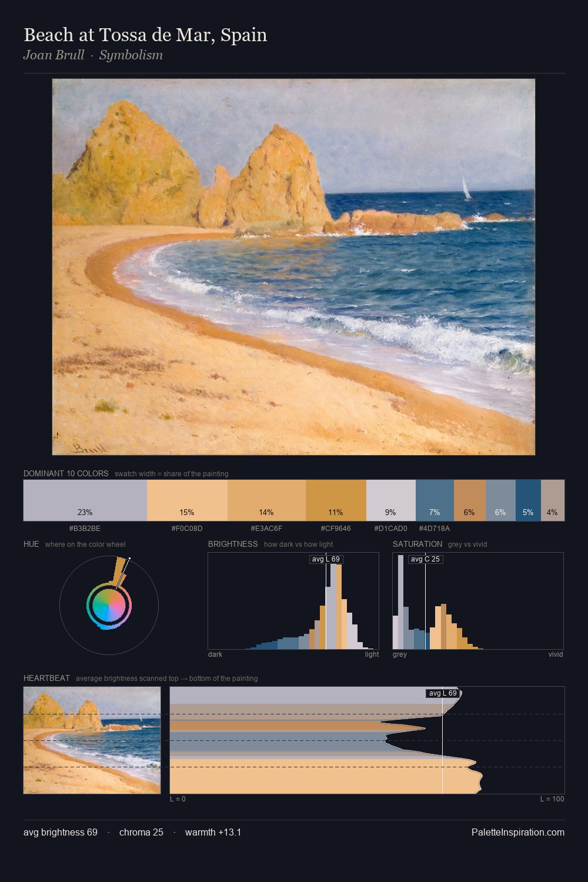Choose the 6% slate grey swatch

click(x=501, y=500)
